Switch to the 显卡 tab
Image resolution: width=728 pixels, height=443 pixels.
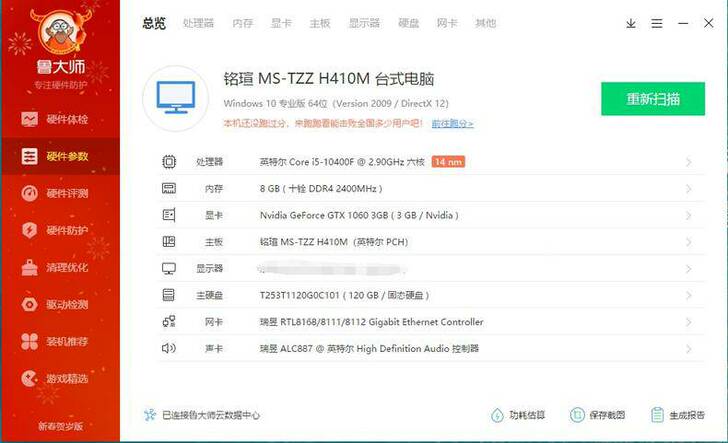coord(281,23)
